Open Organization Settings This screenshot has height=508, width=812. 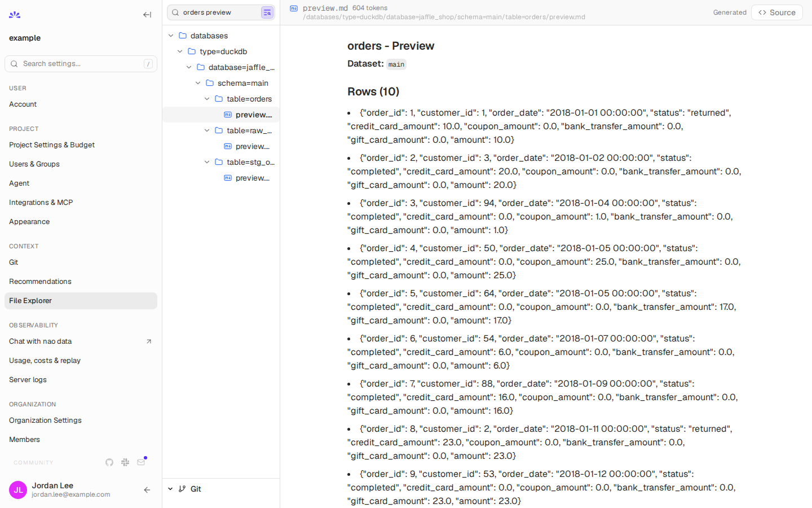point(81,421)
